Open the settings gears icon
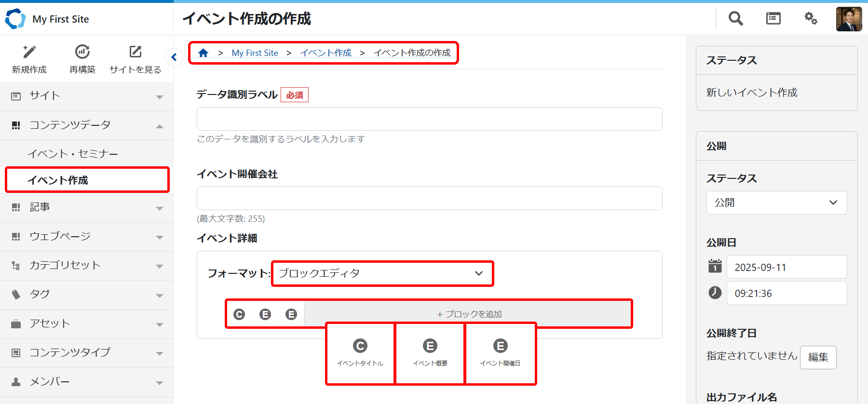Image resolution: width=868 pixels, height=404 pixels. tap(811, 19)
